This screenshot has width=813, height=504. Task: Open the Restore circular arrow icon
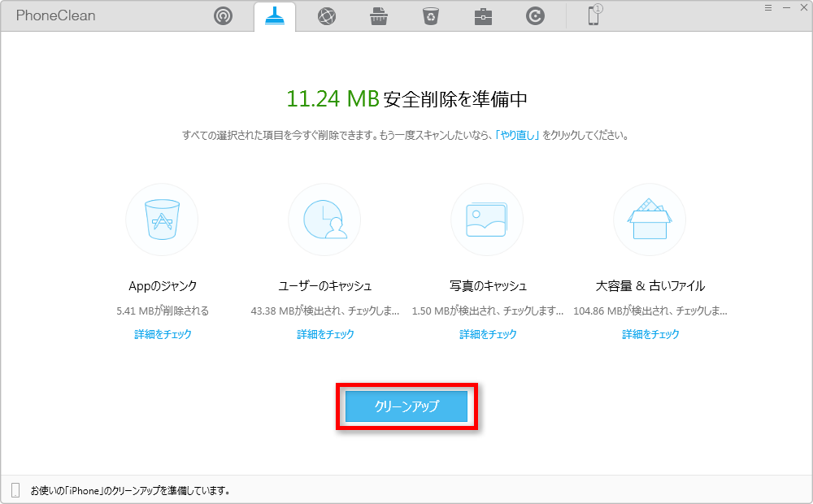pos(535,16)
